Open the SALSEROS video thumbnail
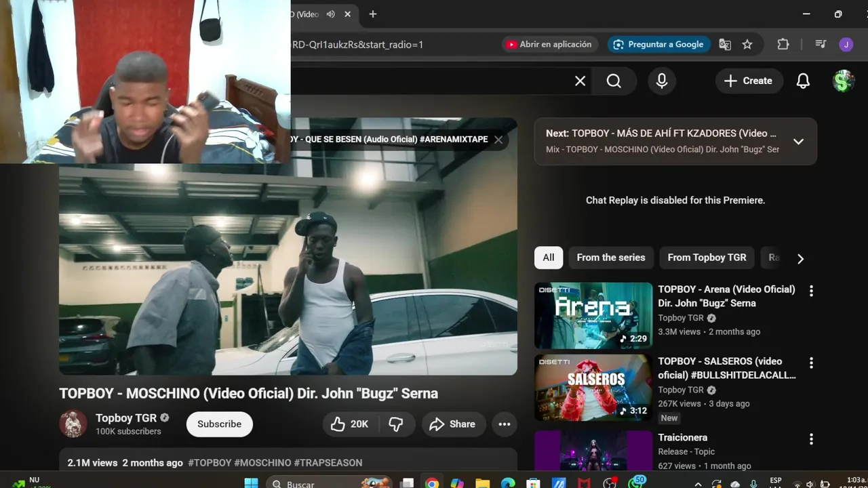 click(x=593, y=387)
